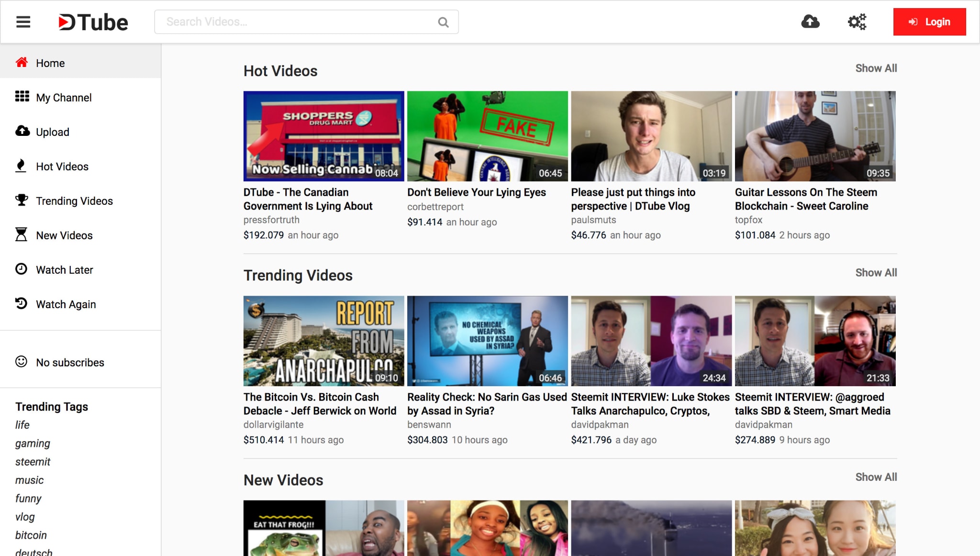Screen dimensions: 980x556
Task: Open title 'Steemit INTERVIEW: Luke Stokes'
Action: click(650, 404)
